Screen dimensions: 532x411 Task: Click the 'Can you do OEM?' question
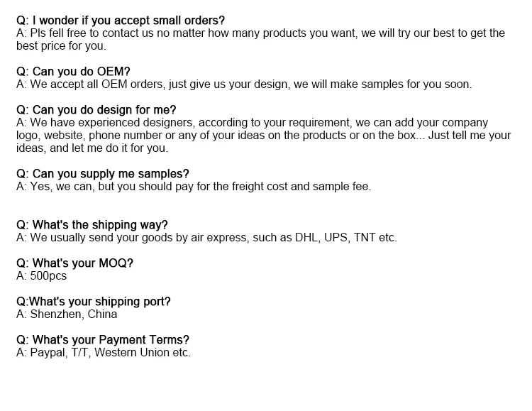(x=73, y=71)
